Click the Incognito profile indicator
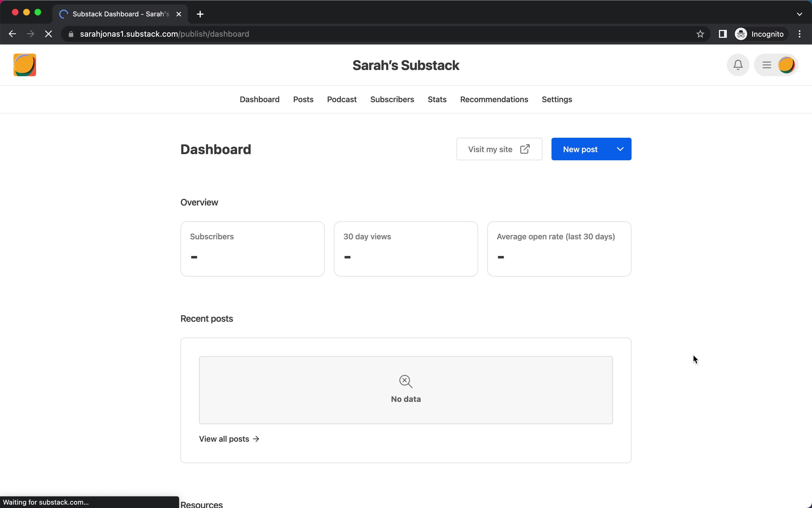Image resolution: width=812 pixels, height=508 pixels. click(x=760, y=34)
